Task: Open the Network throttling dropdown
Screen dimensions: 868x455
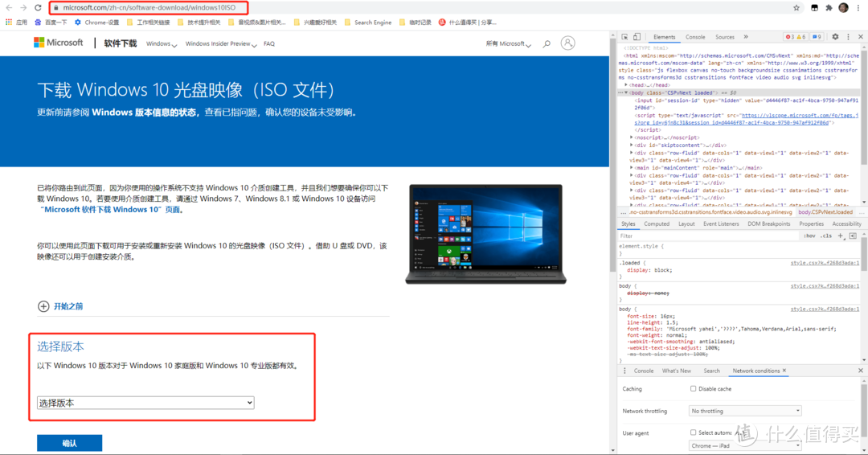Action: tap(745, 411)
